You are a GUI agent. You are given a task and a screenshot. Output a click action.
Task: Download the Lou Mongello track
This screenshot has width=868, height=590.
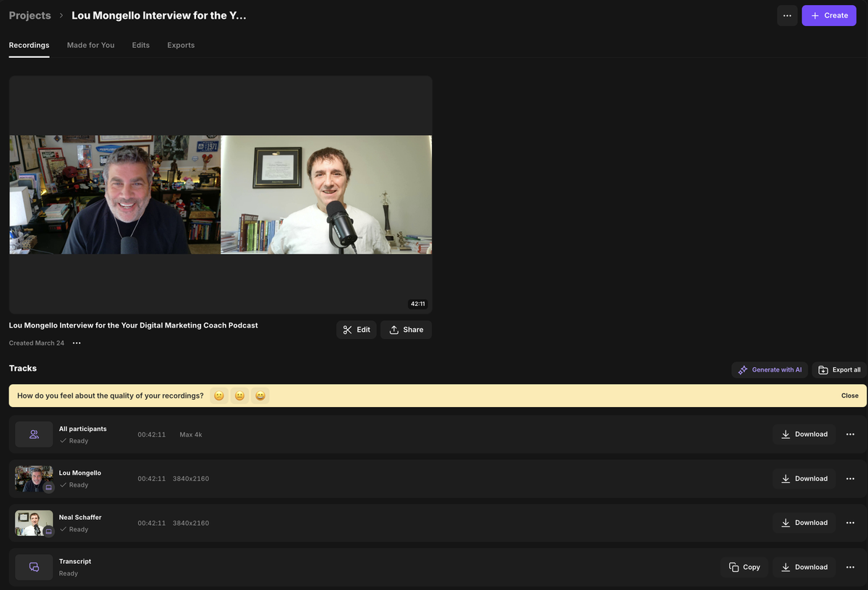pyautogui.click(x=804, y=479)
